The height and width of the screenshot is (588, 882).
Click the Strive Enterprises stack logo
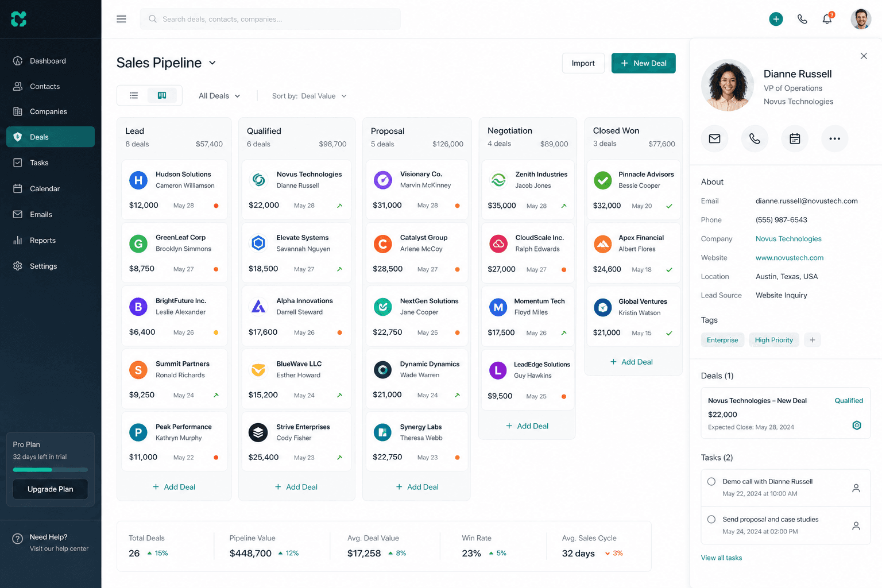(x=258, y=432)
